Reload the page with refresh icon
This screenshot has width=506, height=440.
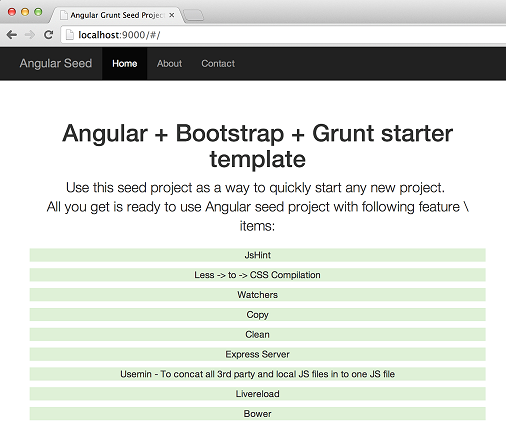(x=49, y=35)
